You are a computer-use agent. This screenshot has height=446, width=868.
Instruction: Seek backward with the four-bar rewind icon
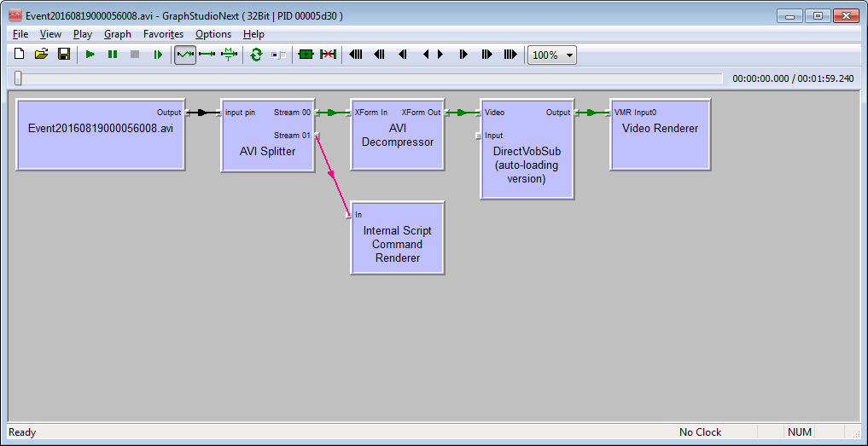355,55
